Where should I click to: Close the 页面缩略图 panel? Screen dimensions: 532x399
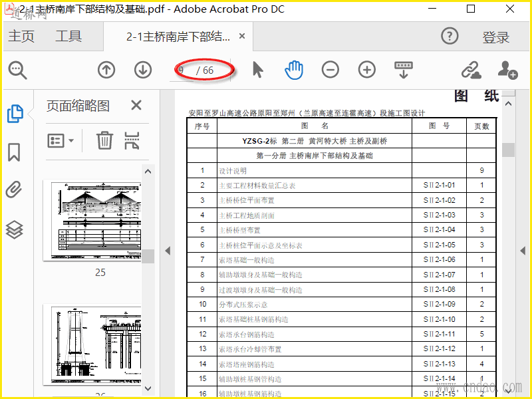coord(136,105)
